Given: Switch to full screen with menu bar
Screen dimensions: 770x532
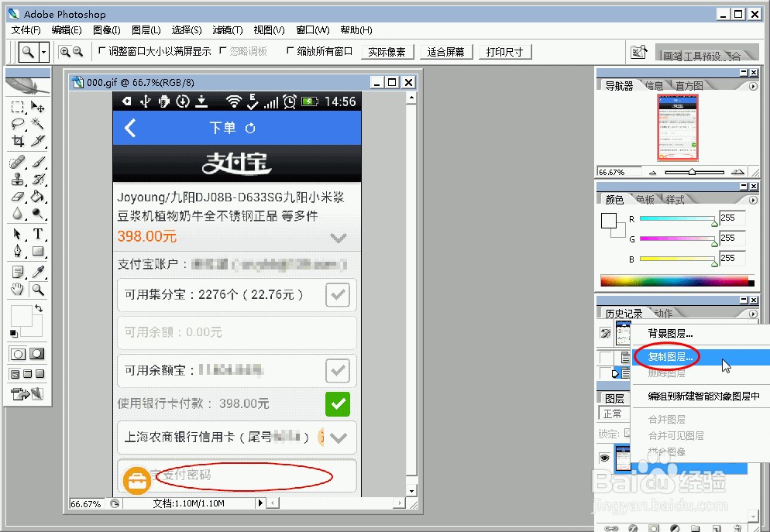Looking at the screenshot, I should (28, 374).
